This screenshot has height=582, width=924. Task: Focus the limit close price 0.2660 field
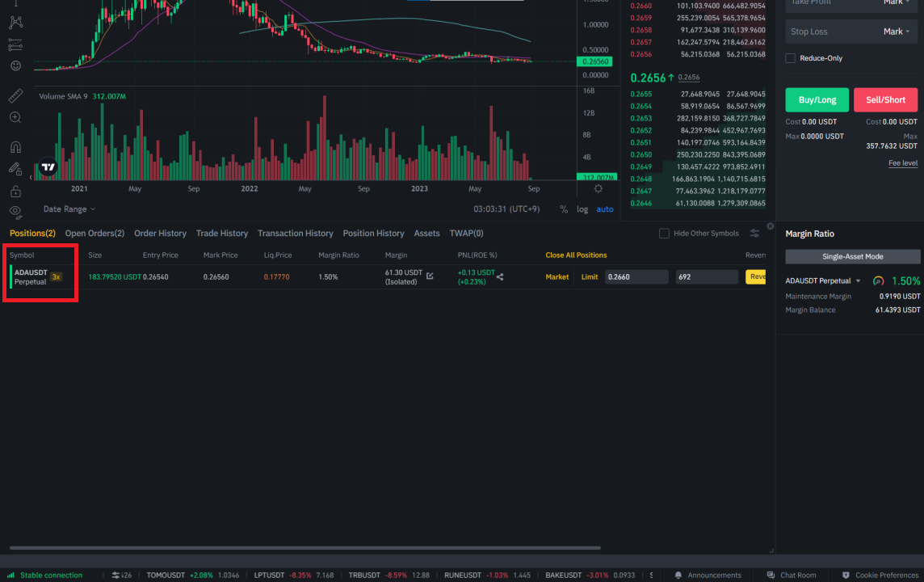[x=636, y=276]
